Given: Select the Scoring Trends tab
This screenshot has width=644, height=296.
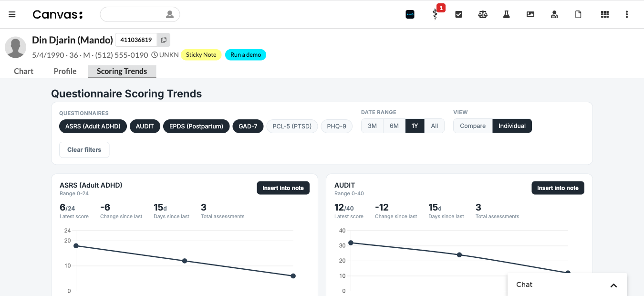Looking at the screenshot, I should coord(122,71).
